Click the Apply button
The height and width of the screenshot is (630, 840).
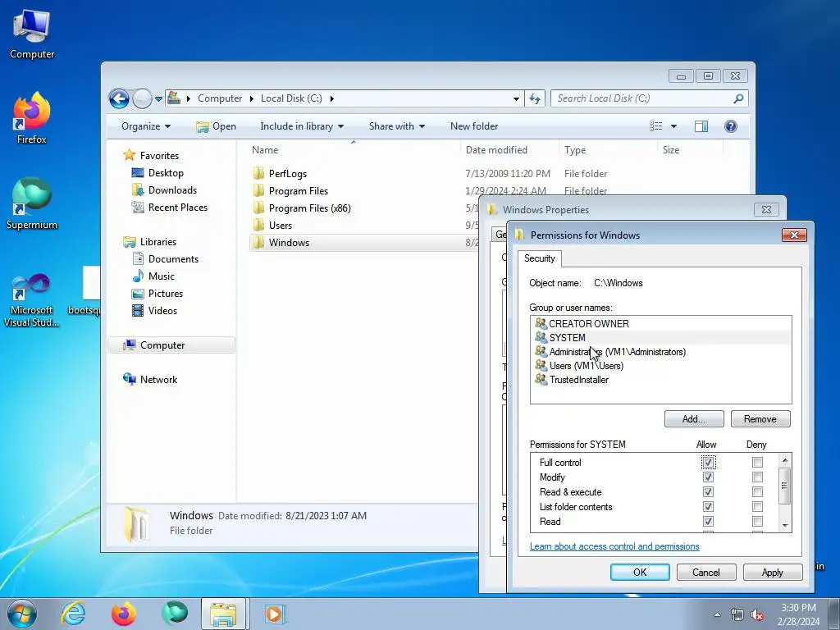(773, 572)
